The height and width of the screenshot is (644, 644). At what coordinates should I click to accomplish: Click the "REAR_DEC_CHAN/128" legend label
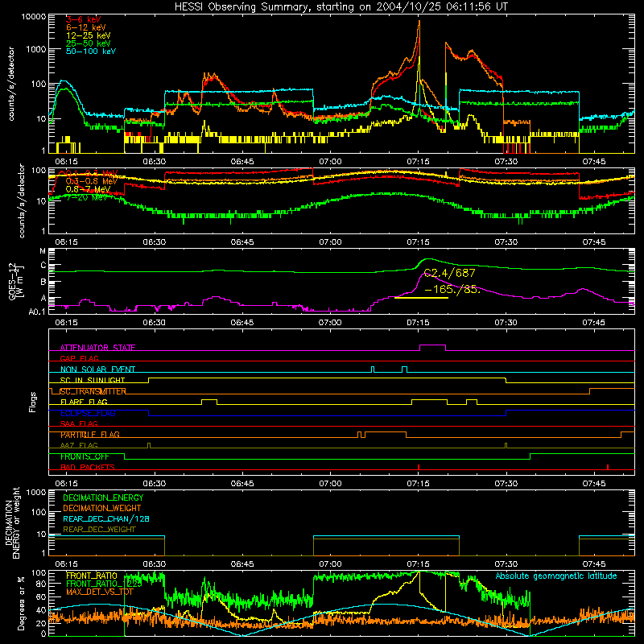(106, 518)
